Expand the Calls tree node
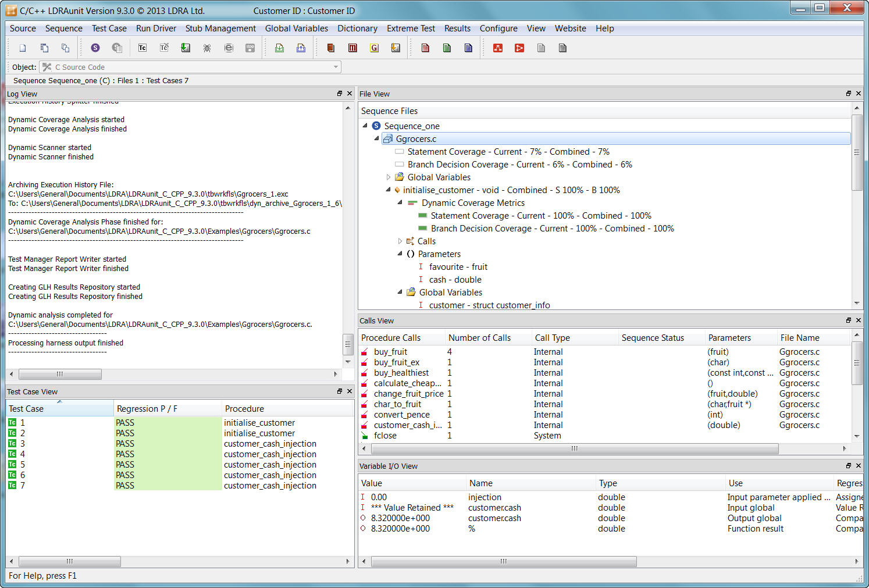This screenshot has height=588, width=869. click(x=400, y=241)
